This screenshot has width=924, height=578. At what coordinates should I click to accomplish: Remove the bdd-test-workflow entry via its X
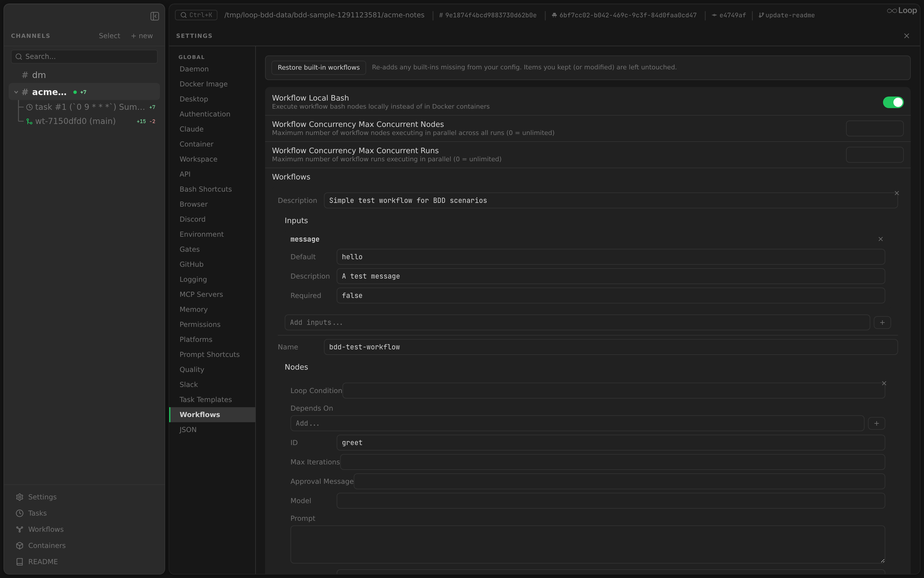[897, 193]
